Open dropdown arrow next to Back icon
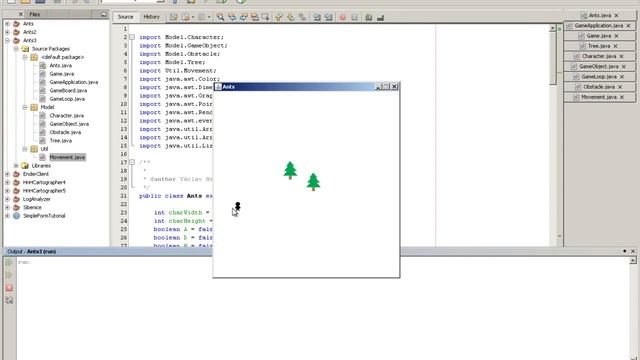This screenshot has height=360, width=640. pos(193,17)
